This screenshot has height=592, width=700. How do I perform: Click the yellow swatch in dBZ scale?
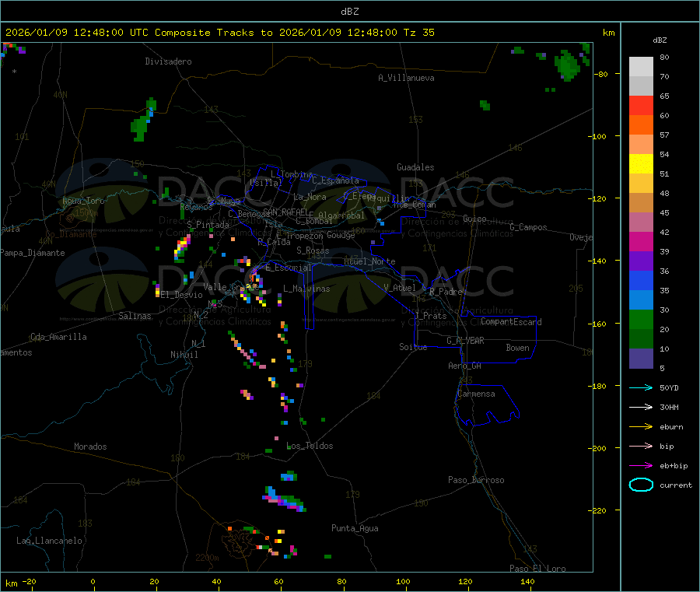click(641, 163)
